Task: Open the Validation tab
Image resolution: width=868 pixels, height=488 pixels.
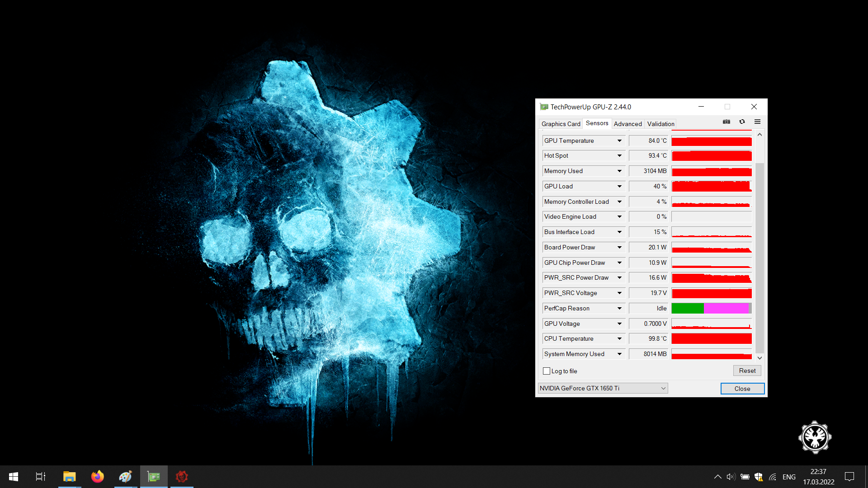Action: (x=660, y=124)
